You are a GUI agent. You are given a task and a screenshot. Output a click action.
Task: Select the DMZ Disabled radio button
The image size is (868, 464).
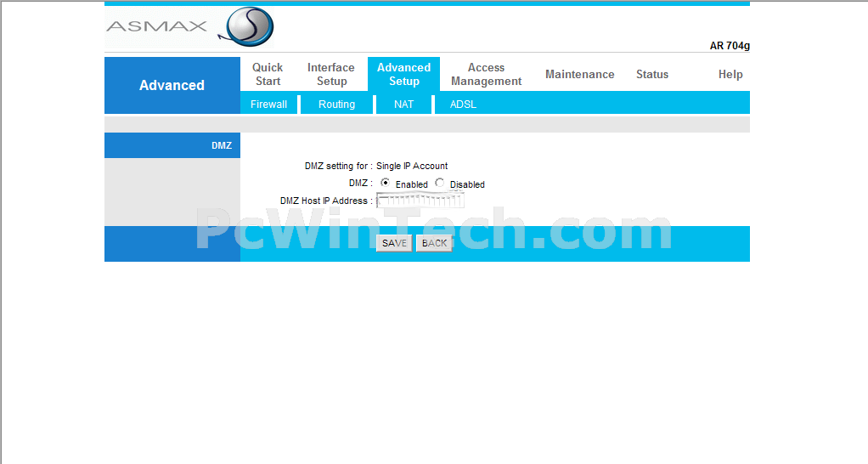[440, 183]
